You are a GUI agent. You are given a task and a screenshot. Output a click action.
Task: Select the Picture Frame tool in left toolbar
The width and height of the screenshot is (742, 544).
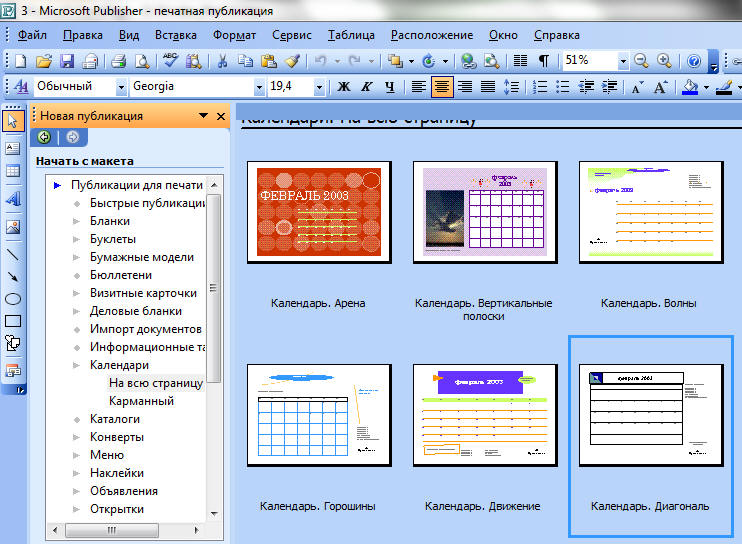pyautogui.click(x=13, y=227)
